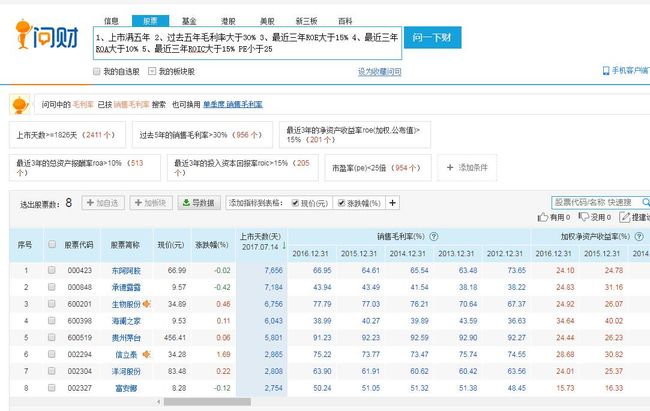This screenshot has width=650, height=411.
Task: Tick the select-all checkbox in table header
Action: (x=52, y=244)
